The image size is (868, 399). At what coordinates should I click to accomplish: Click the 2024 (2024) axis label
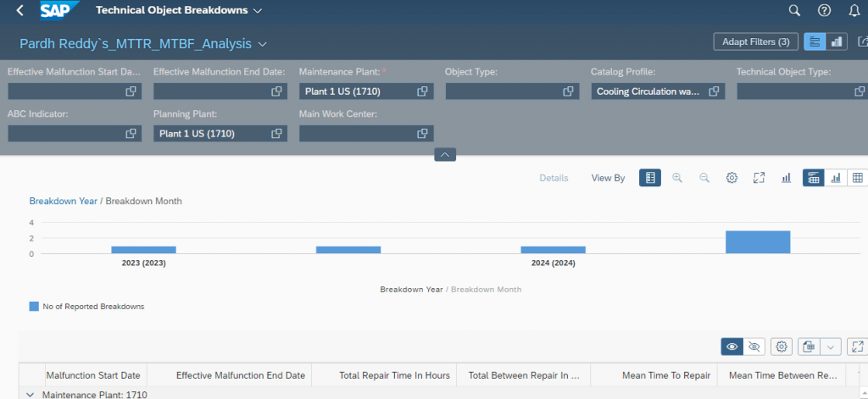pyautogui.click(x=553, y=263)
